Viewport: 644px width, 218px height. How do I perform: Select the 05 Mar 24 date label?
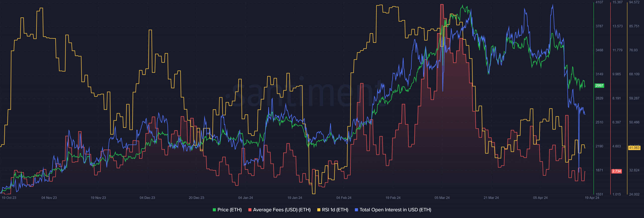click(442, 198)
